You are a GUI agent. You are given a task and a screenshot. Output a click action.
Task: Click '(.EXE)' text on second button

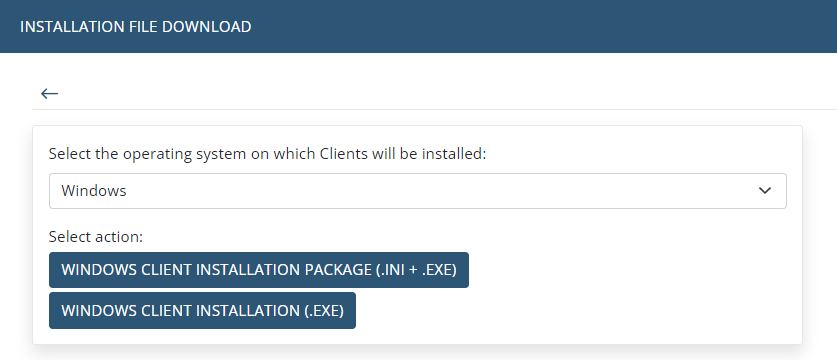(324, 310)
